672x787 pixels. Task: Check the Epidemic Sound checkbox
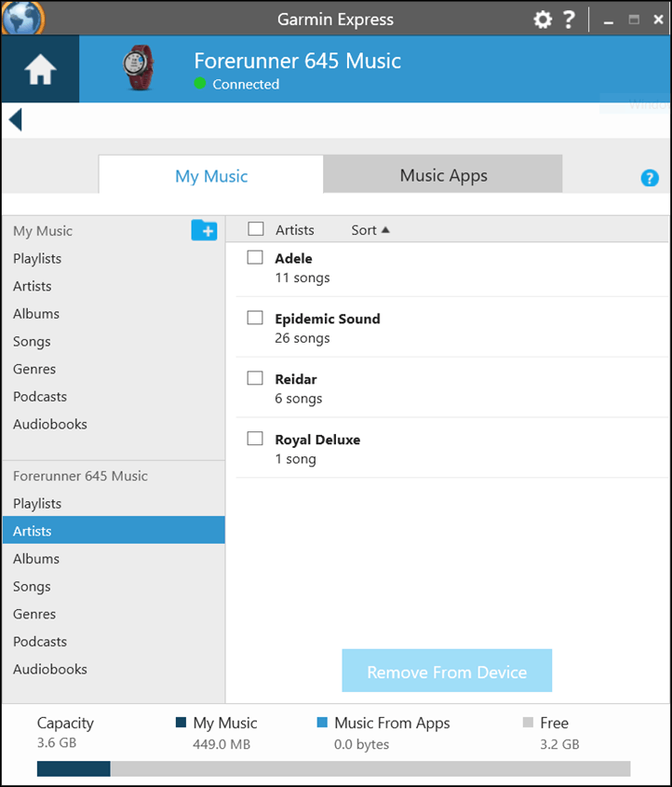coord(255,318)
